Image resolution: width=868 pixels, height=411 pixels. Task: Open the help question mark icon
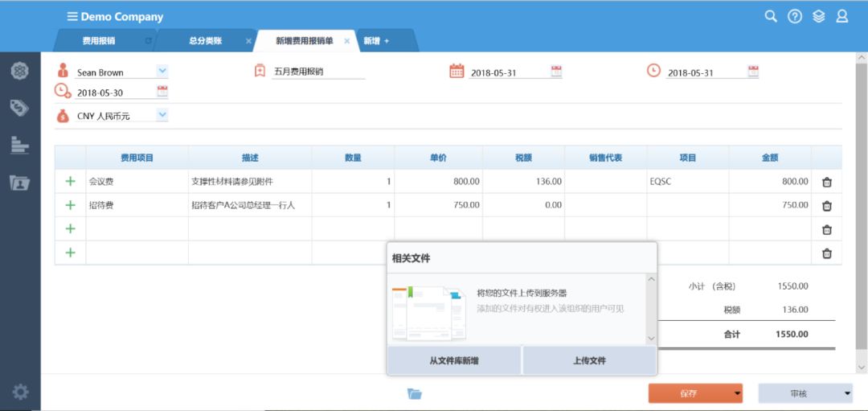pyautogui.click(x=794, y=16)
